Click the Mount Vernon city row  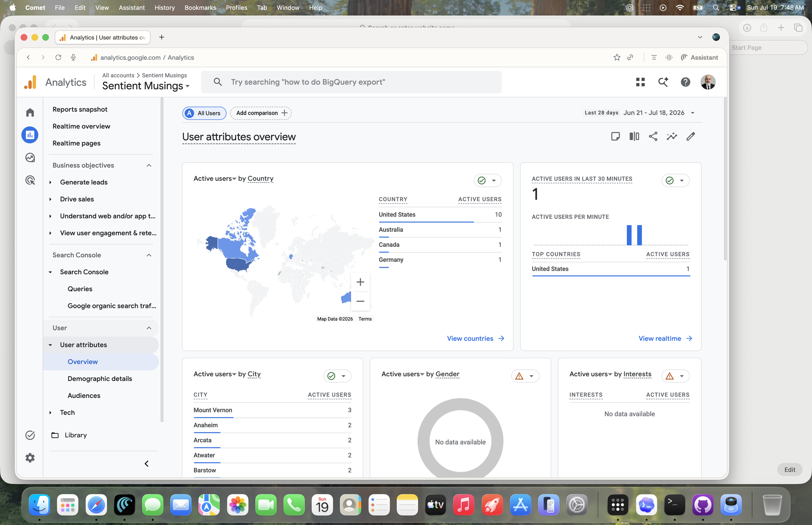point(272,410)
